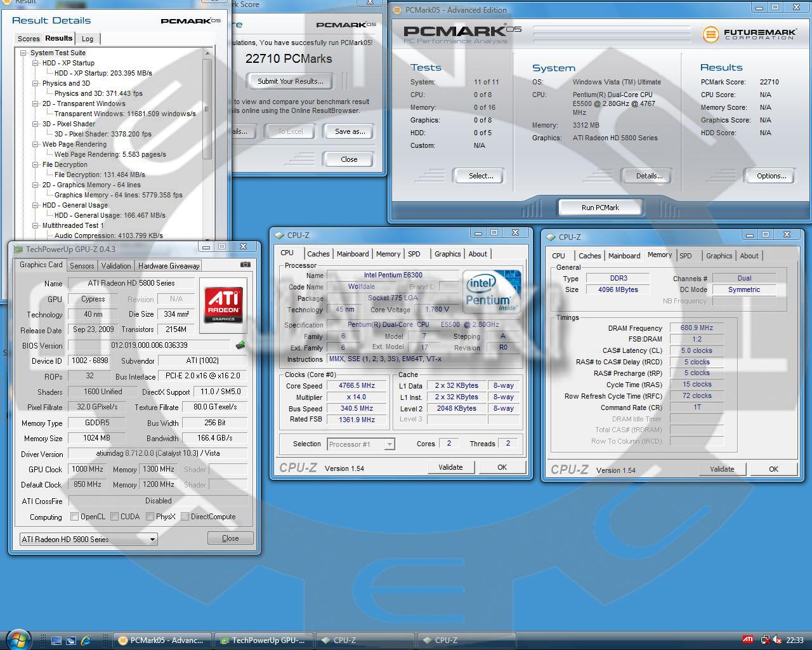The height and width of the screenshot is (650, 812).
Task: Click the Show Desktop quick launch icon
Action: point(56,640)
